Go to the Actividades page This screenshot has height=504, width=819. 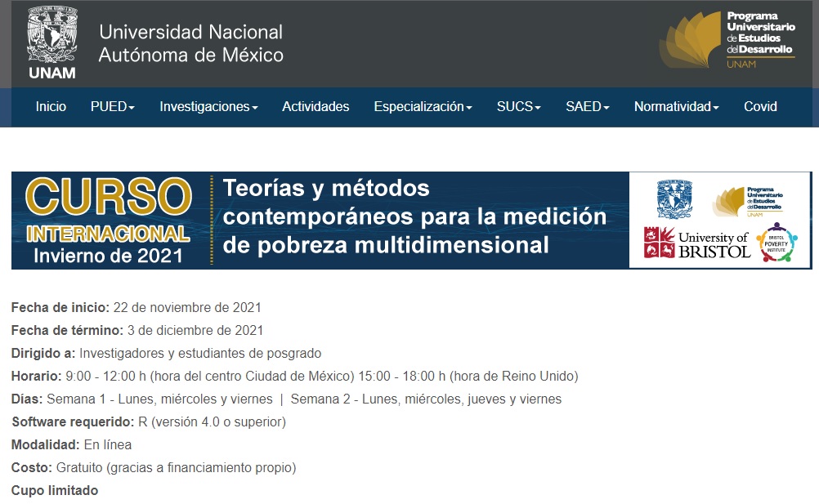pos(316,106)
